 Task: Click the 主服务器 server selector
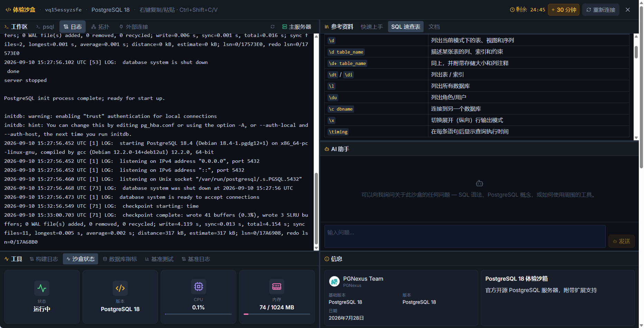pos(296,27)
